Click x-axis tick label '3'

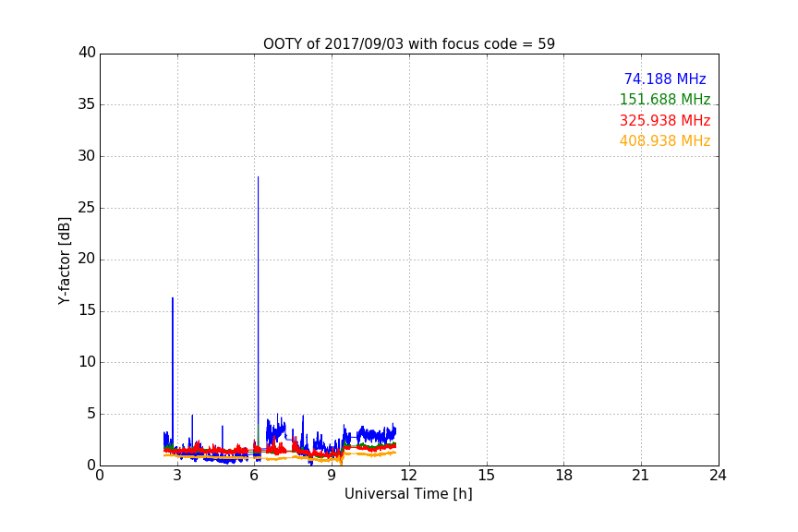point(177,476)
